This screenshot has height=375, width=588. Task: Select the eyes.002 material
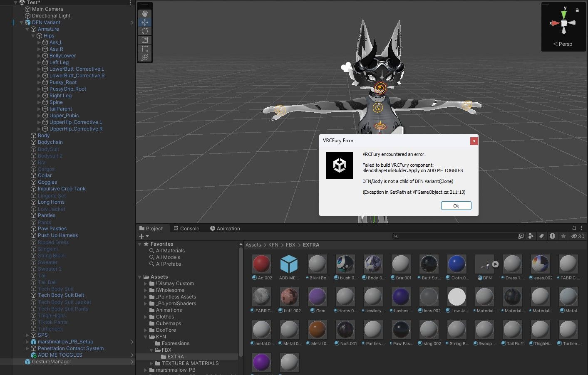540,267
